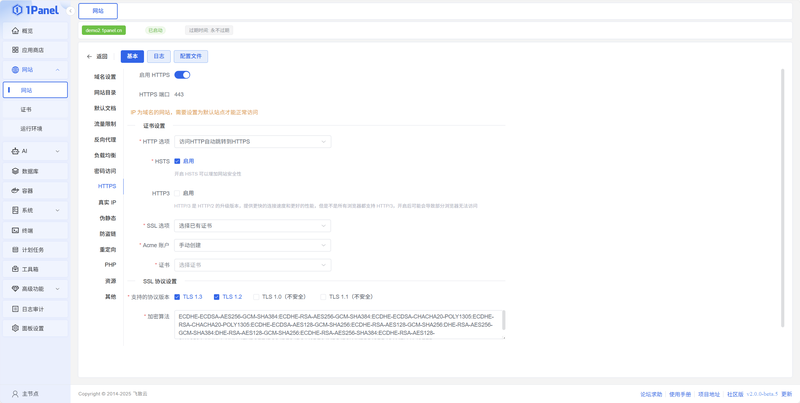Image resolution: width=800 pixels, height=403 pixels.
Task: Open the HTTP 选项 dropdown
Action: click(x=253, y=141)
